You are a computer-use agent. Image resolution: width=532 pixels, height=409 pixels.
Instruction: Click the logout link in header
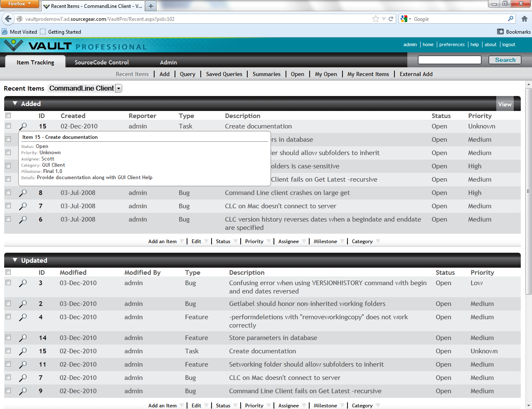[x=508, y=44]
